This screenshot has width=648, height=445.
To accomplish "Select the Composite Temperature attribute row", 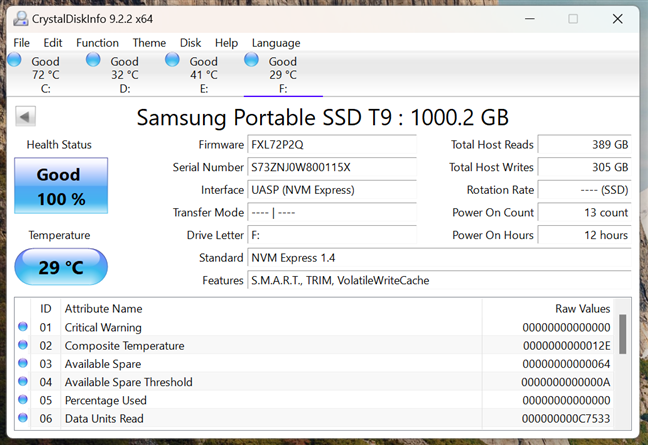I will (x=315, y=345).
